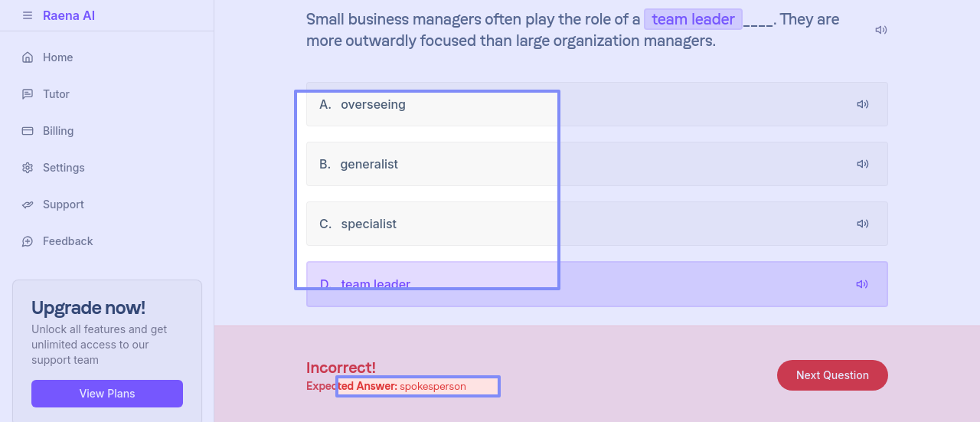The height and width of the screenshot is (422, 980).
Task: Click the View Plans button
Action: coord(107,394)
